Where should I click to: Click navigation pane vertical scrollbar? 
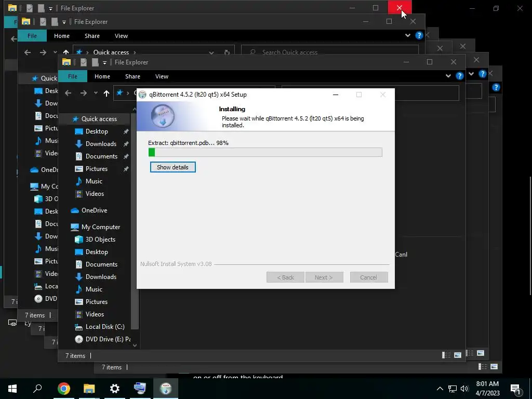click(135, 220)
